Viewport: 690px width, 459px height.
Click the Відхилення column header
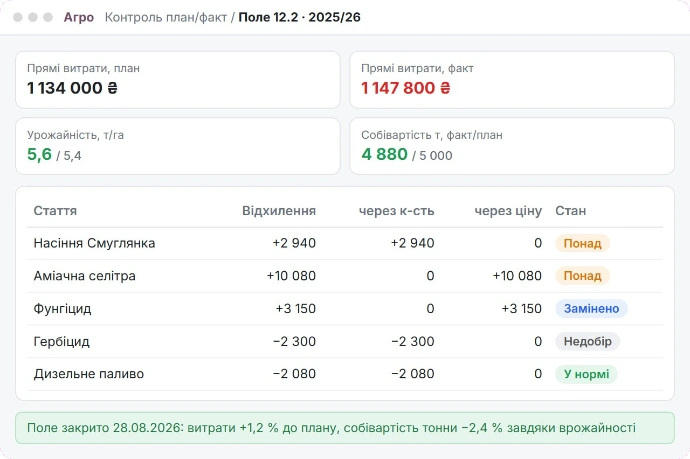[x=279, y=211]
